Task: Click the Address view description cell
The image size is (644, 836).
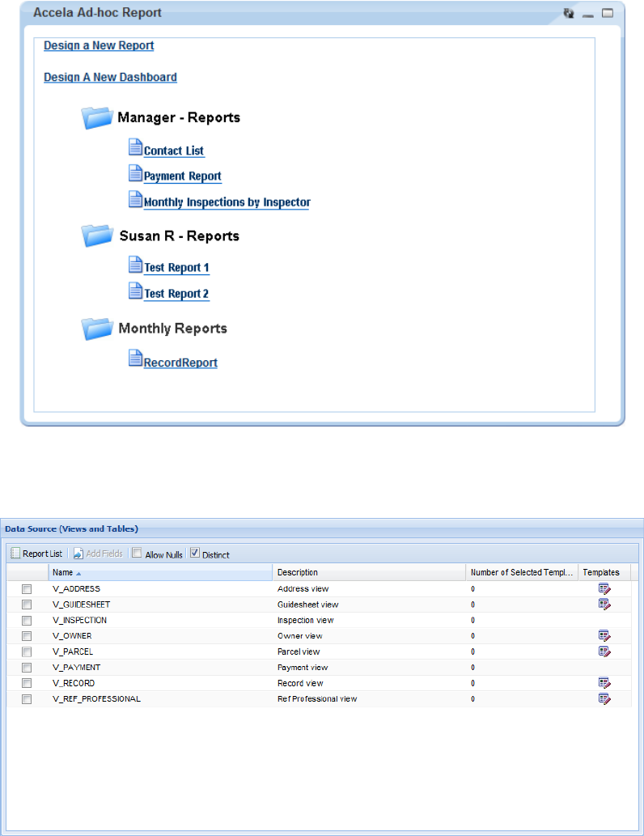Action: [303, 589]
